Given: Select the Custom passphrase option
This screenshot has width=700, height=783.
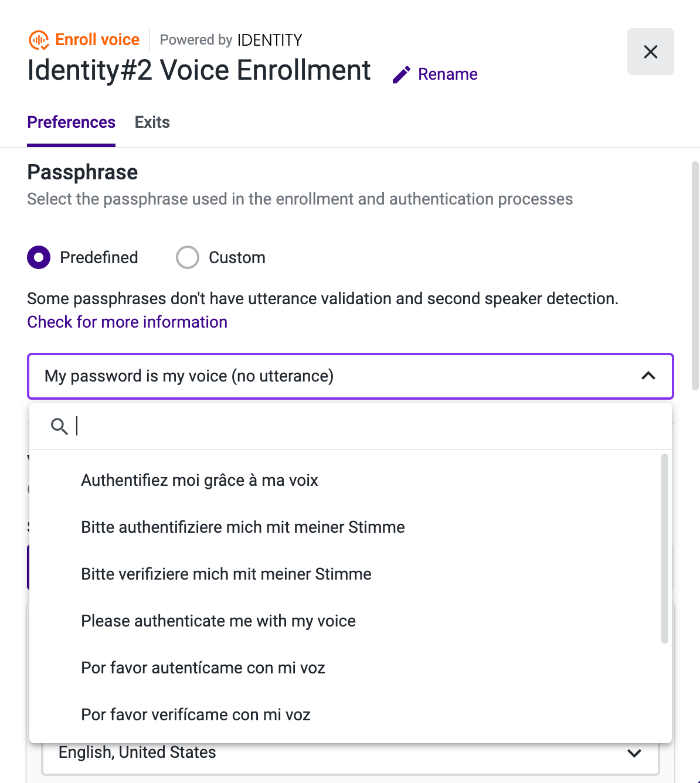Looking at the screenshot, I should (187, 257).
